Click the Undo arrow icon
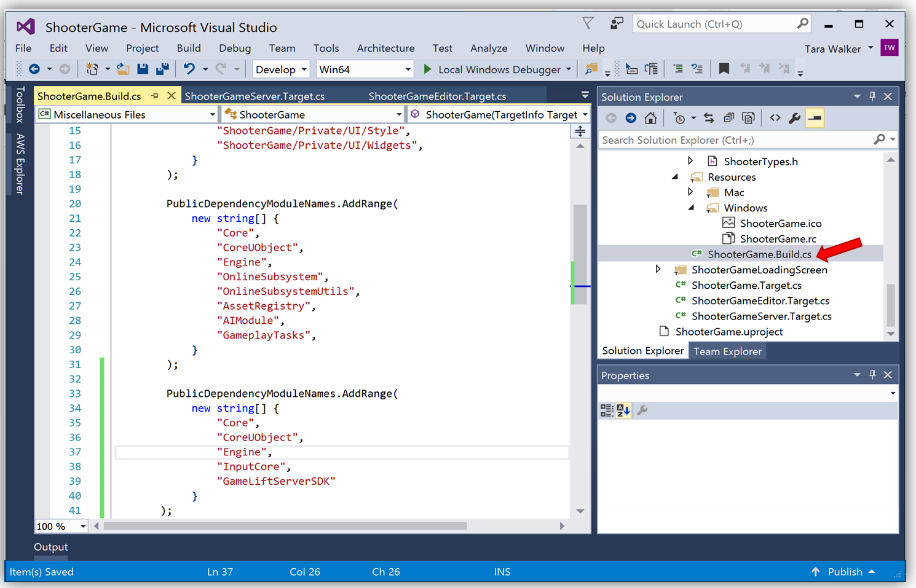Screen dimensions: 916x588 tap(189, 69)
